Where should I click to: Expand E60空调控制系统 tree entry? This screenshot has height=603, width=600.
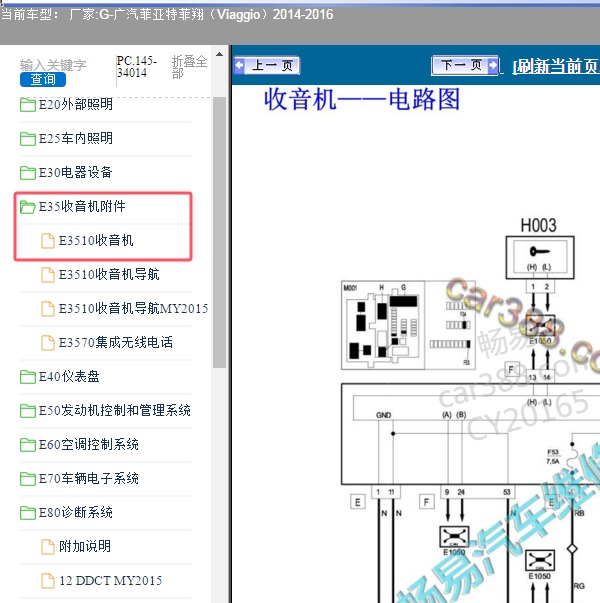(89, 445)
